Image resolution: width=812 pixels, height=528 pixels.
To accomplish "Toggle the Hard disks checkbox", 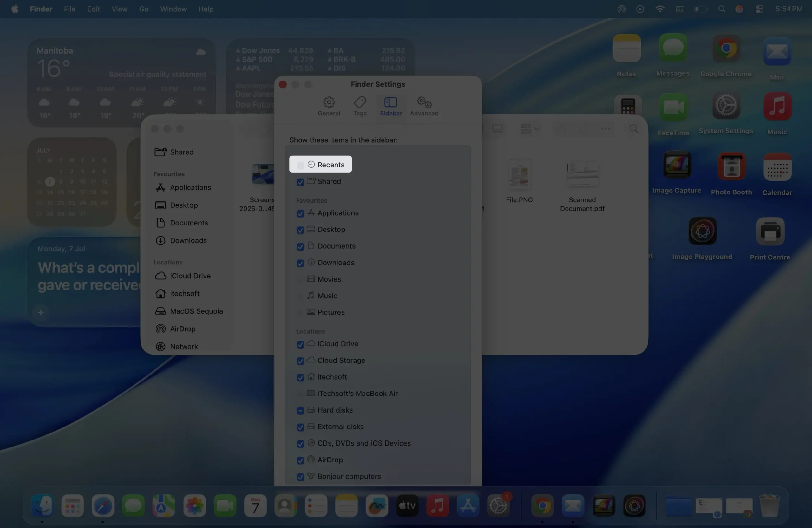I will (300, 411).
